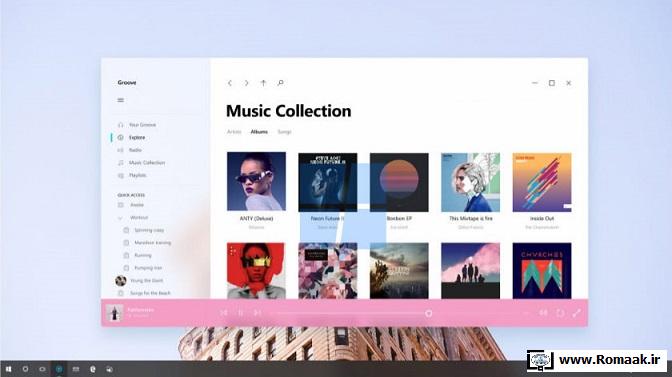Switch to the Songs tab
Viewport: 672px width, 377px height.
click(x=284, y=132)
